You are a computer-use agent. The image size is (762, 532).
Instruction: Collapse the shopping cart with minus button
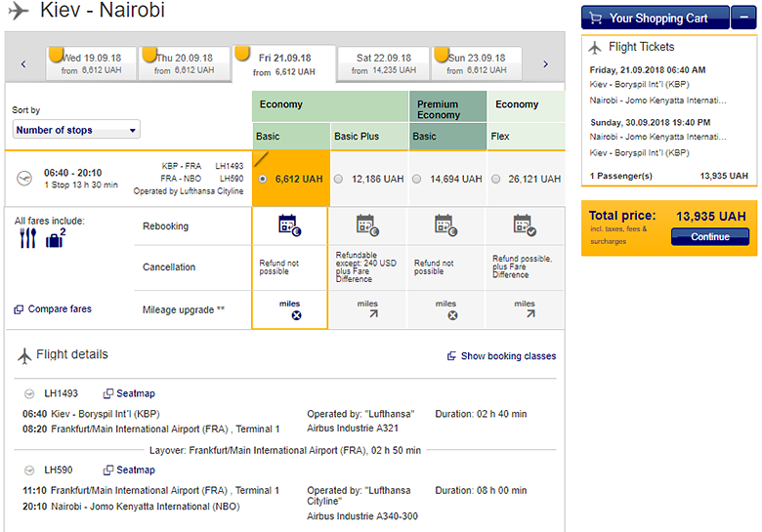(x=744, y=18)
